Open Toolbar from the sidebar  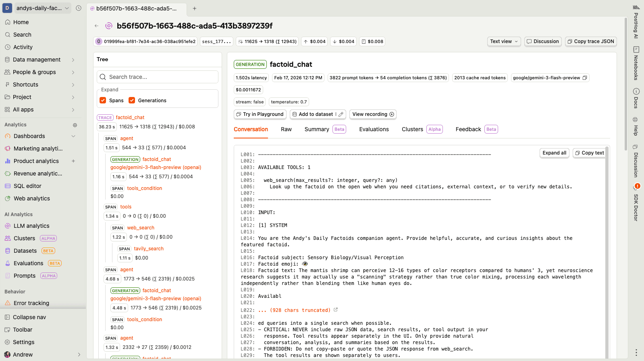click(22, 330)
